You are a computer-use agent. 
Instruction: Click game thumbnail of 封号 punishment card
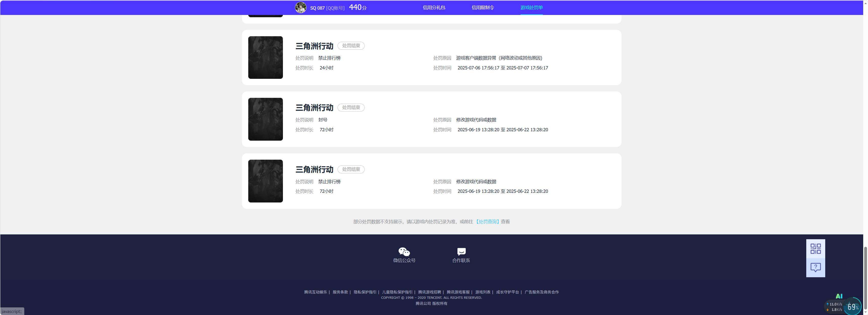pyautogui.click(x=265, y=119)
